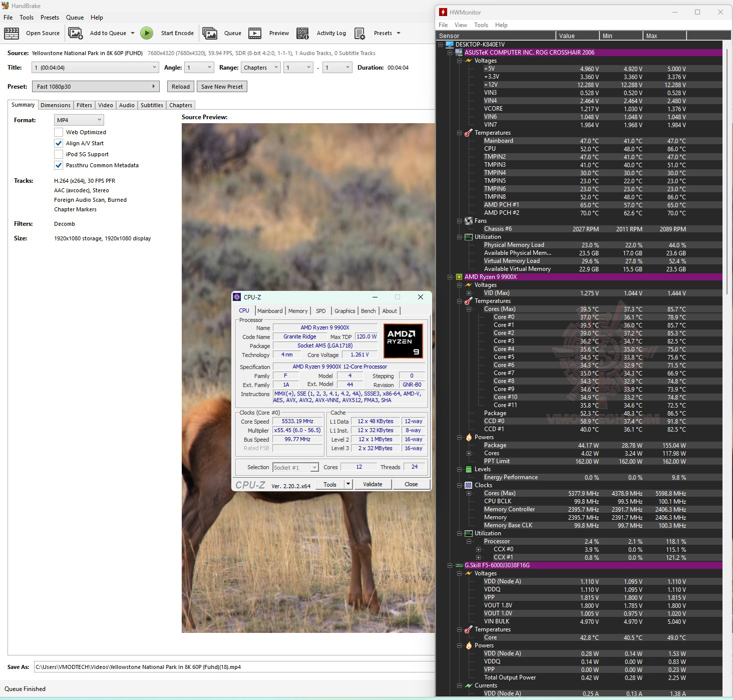Click the DESKTOP-K840E1V computer icon
733x700 pixels.
(450, 44)
